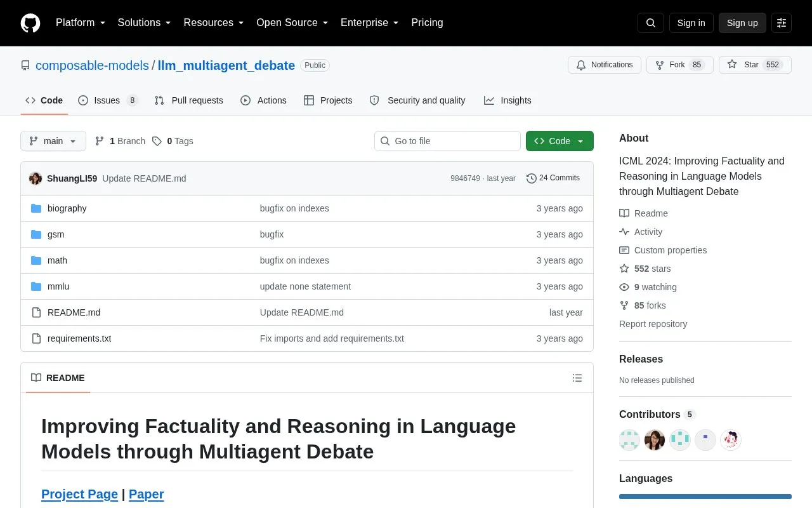Open 'bugfix on indexes' commit for biography
812x508 pixels.
294,208
